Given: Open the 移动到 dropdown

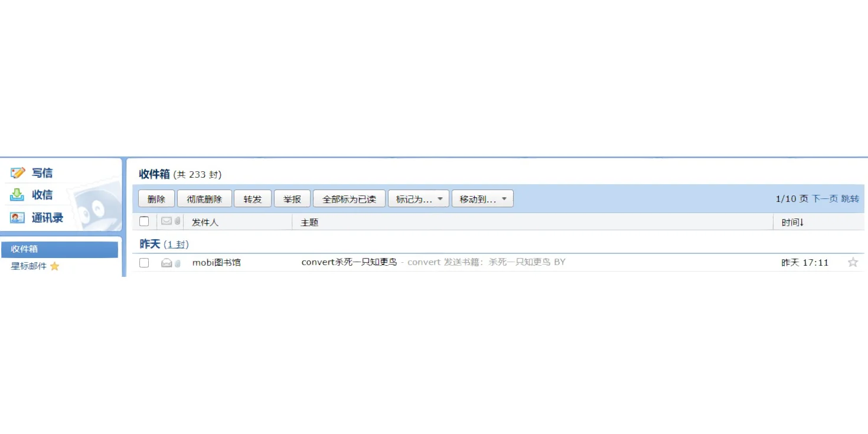Looking at the screenshot, I should point(482,199).
